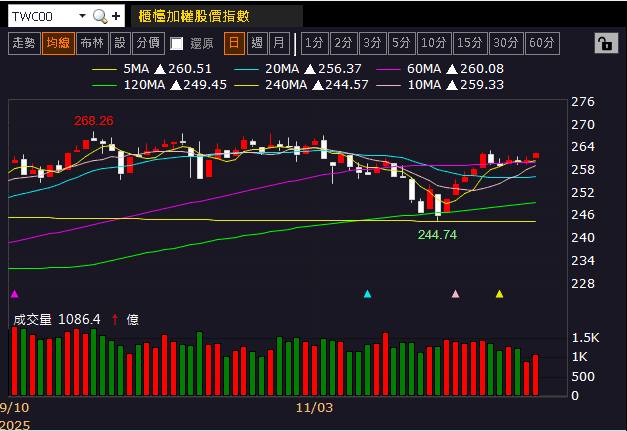The width and height of the screenshot is (627, 431).
Task: Select the 月 monthly period
Action: [x=279, y=43]
